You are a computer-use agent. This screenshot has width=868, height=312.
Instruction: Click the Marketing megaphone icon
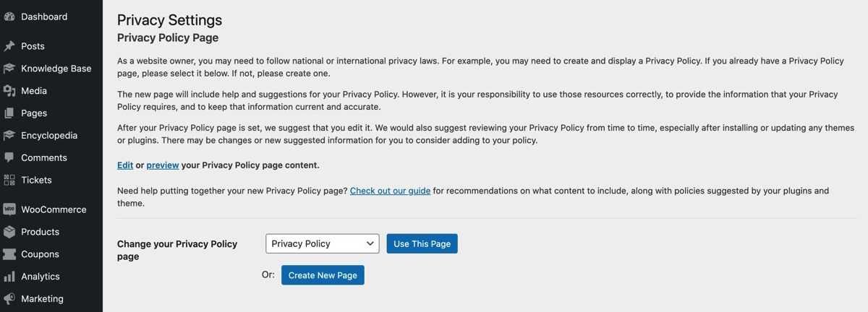point(9,299)
